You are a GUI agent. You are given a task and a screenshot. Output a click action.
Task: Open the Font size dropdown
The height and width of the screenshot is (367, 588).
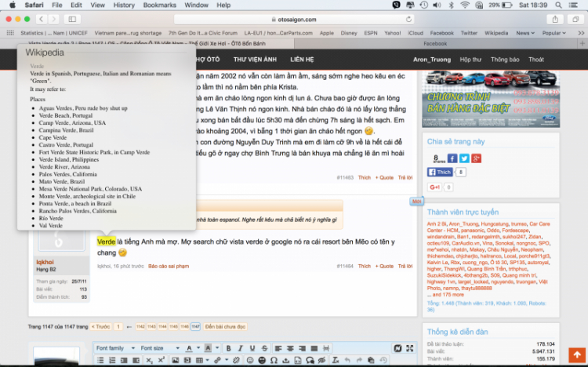point(160,348)
